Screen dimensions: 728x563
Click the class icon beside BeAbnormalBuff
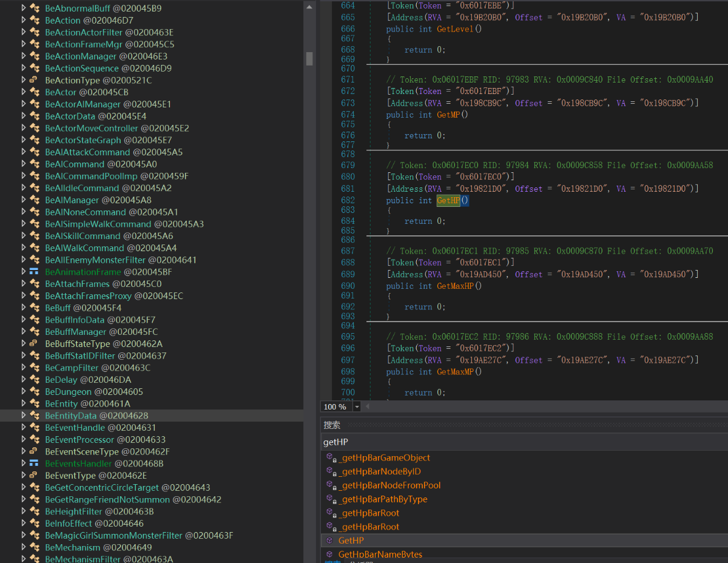coord(35,8)
